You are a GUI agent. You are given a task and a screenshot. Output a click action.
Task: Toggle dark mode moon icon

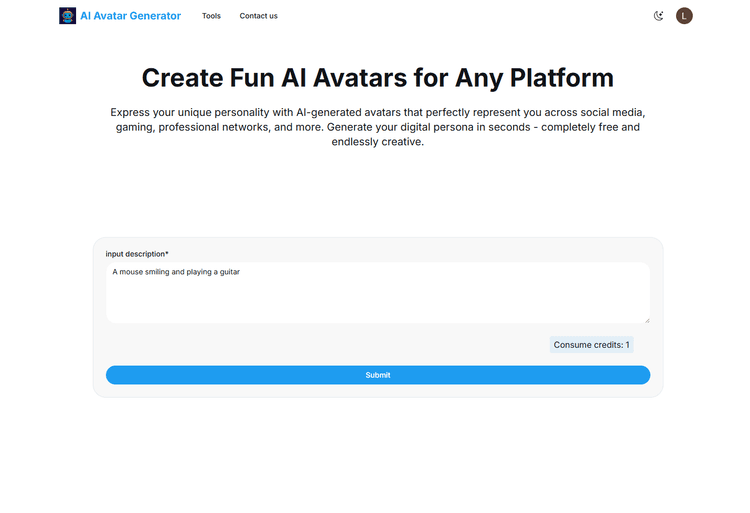(x=659, y=16)
